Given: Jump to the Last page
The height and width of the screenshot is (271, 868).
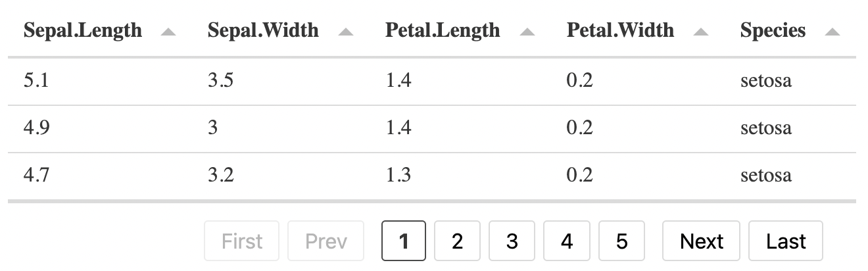Looking at the screenshot, I should click(786, 241).
